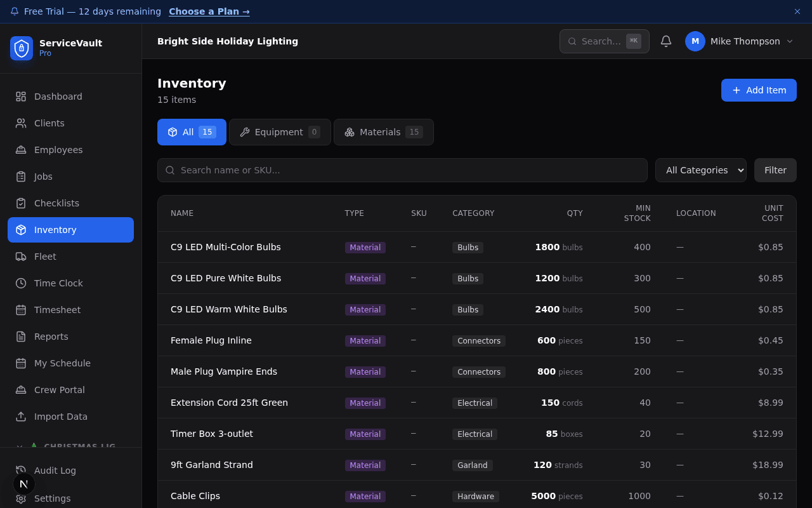Click the Add Item button
812x508 pixels.
coord(759,90)
